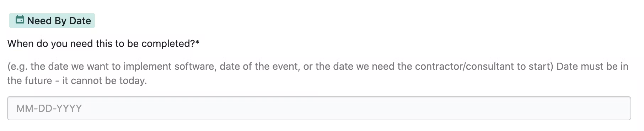
Task: Click the MM-DD-YYYY placeholder text
Action: tap(49, 108)
